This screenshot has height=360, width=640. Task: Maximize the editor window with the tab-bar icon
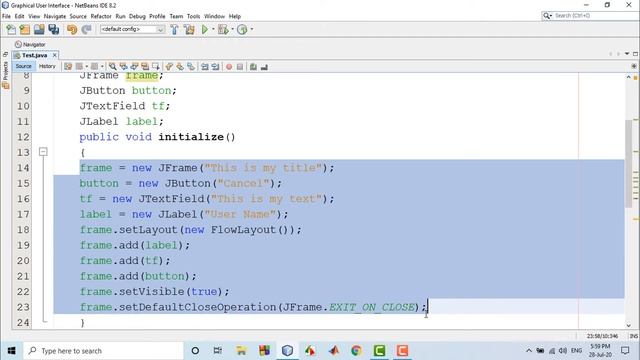pyautogui.click(x=635, y=54)
